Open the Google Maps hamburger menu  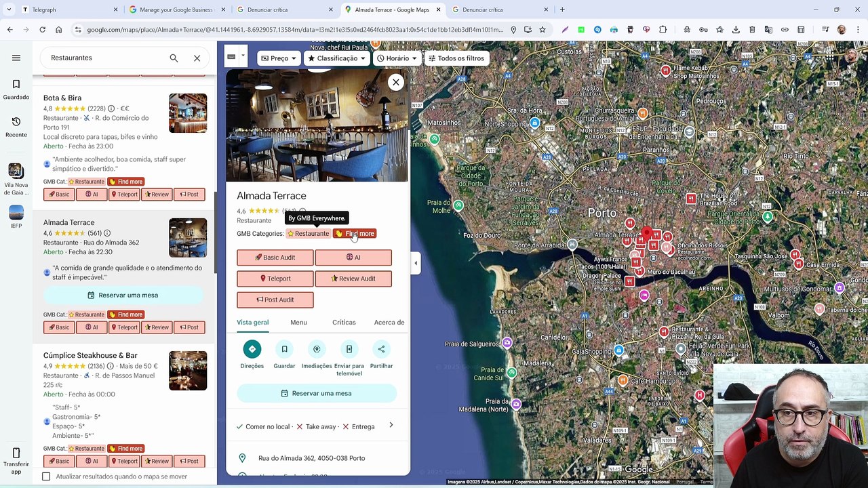click(x=16, y=58)
